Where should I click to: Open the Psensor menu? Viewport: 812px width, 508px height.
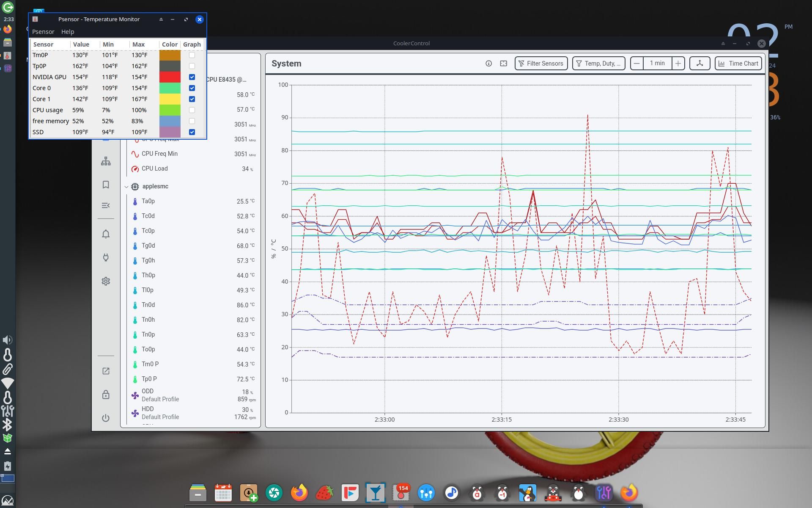click(x=43, y=32)
